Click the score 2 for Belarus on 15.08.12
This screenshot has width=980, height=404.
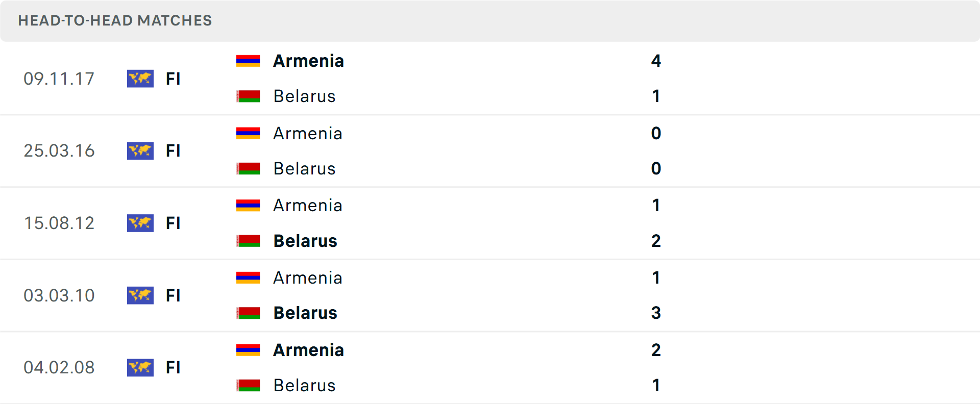click(656, 241)
